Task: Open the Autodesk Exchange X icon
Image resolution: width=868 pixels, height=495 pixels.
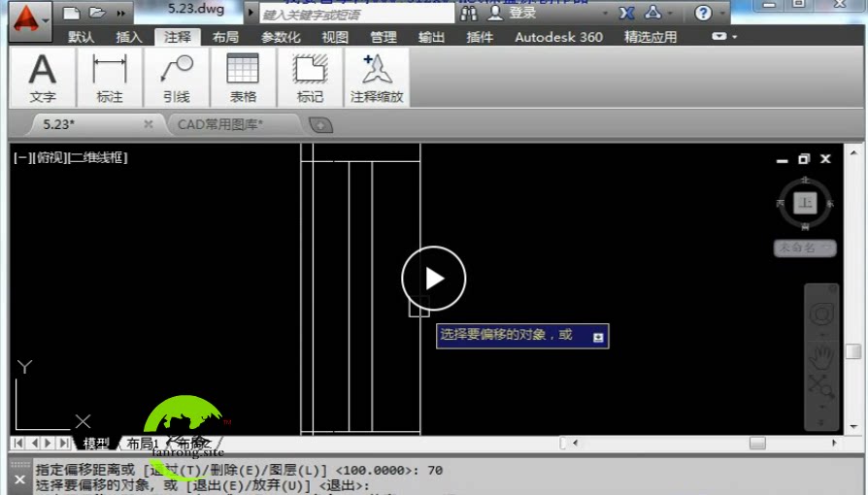Action: pos(626,13)
